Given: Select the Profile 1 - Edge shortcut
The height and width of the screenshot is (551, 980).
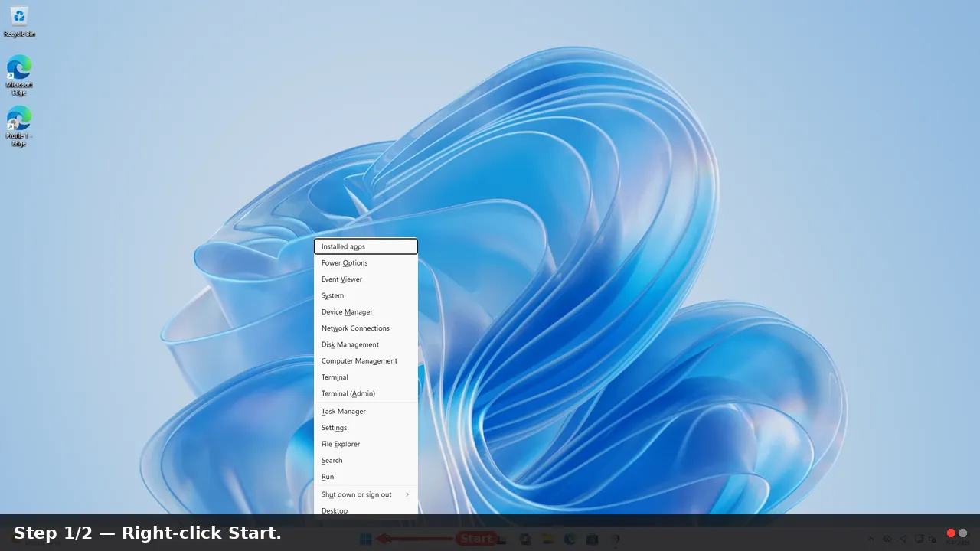Looking at the screenshot, I should 19,127.
